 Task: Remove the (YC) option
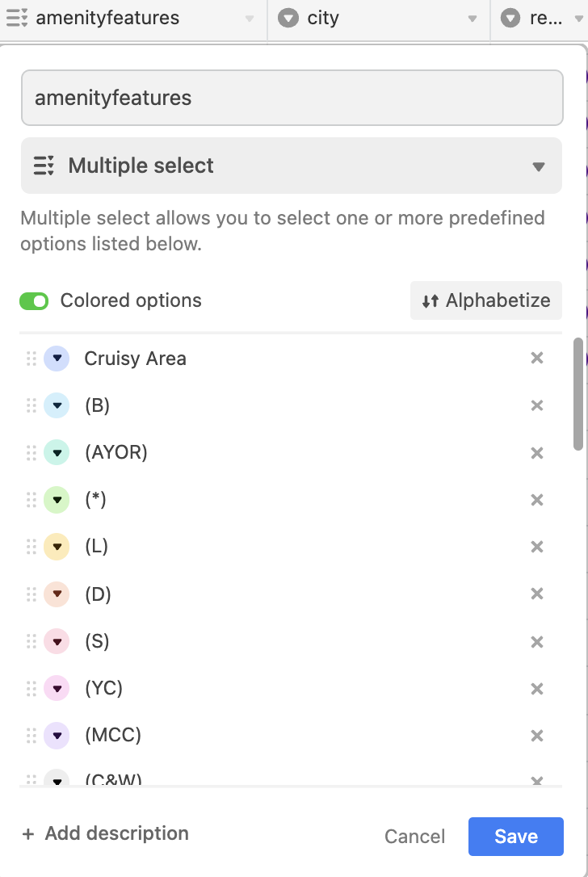click(536, 689)
